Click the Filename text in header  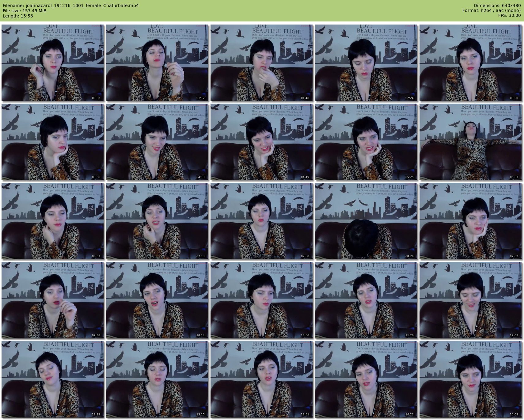[x=71, y=6]
